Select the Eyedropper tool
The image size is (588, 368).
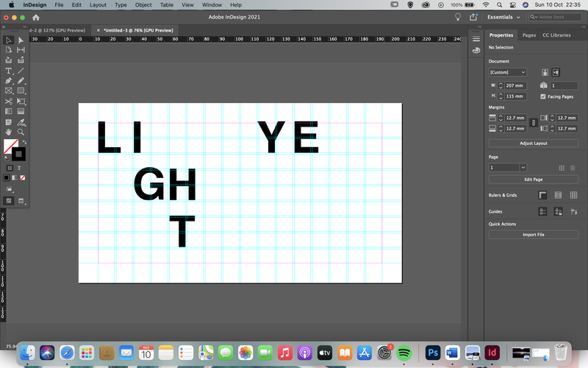[x=21, y=122]
